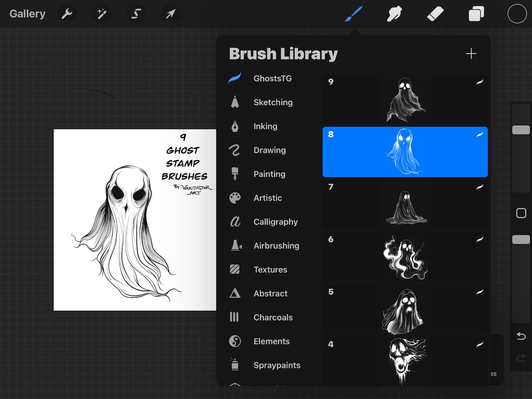The width and height of the screenshot is (532, 399).
Task: Open the Actions wrench menu
Action: tap(67, 14)
